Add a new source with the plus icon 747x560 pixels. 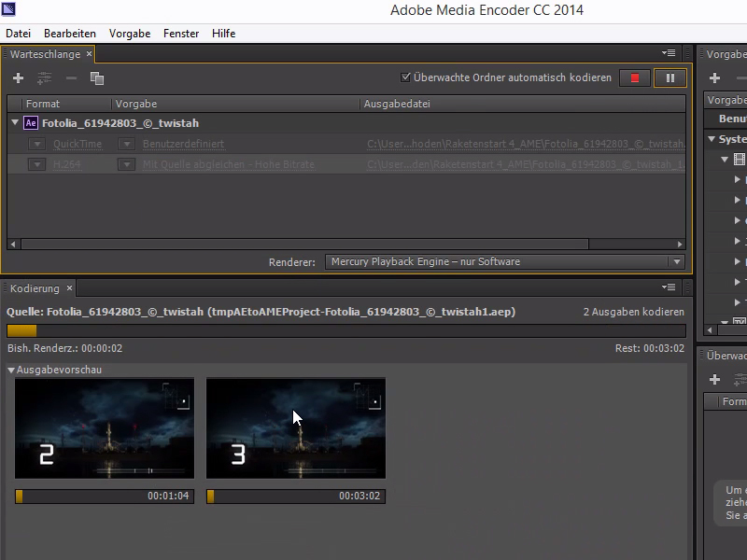point(17,78)
